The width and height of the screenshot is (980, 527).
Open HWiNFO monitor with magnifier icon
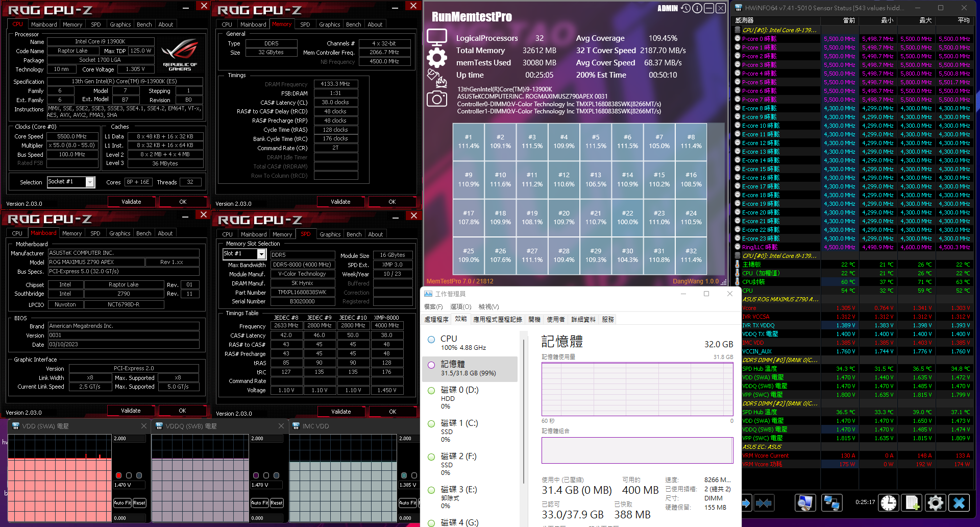(805, 503)
